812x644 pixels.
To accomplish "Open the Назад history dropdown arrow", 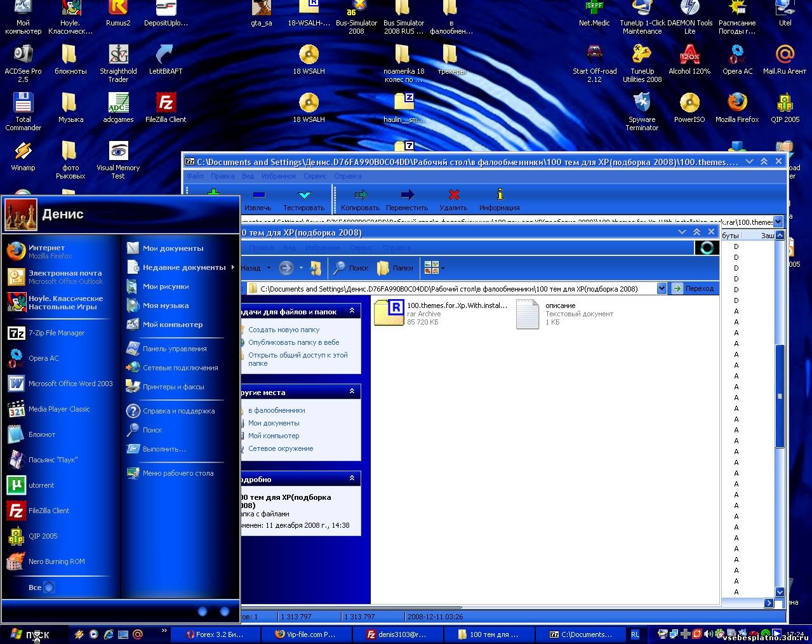I will [x=269, y=268].
